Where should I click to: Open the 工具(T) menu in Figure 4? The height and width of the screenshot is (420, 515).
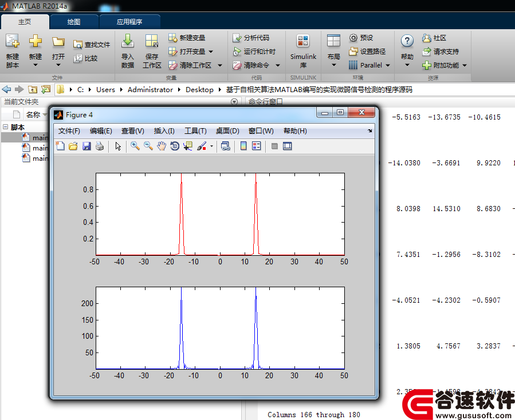coord(195,131)
